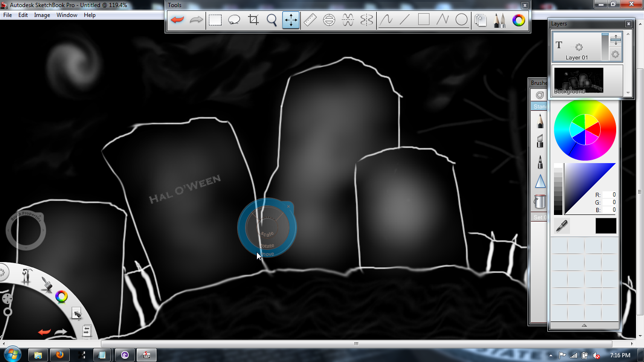Open brush properties circle icon in Brushes palette
This screenshot has height=362, width=644.
pyautogui.click(x=540, y=95)
